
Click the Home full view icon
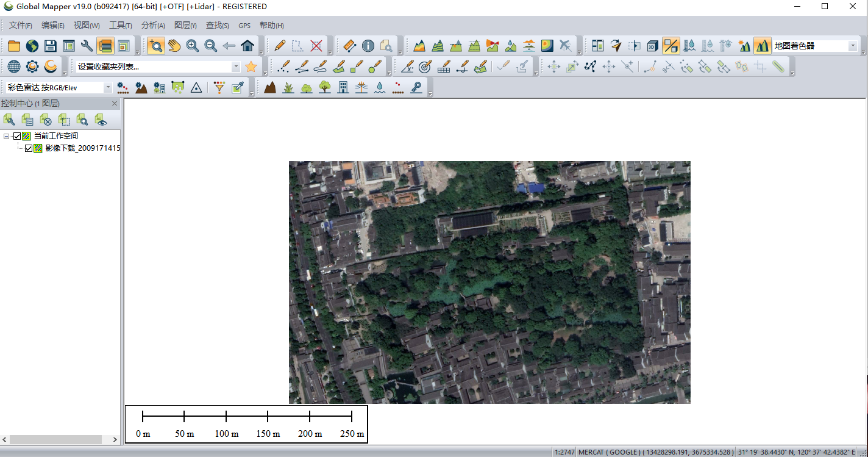(247, 46)
